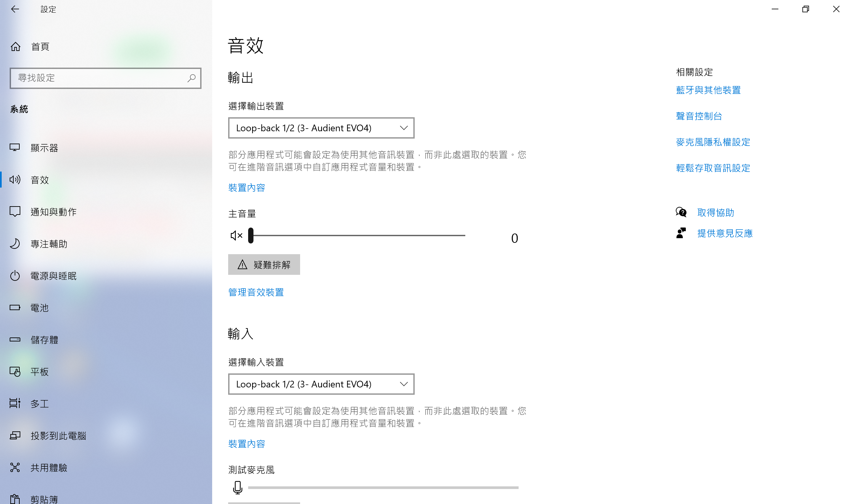Click the 提供意見反應 feedback person icon

[x=681, y=233]
